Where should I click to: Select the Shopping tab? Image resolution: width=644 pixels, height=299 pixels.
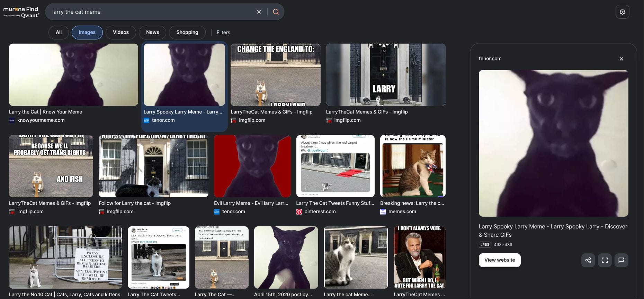click(187, 33)
